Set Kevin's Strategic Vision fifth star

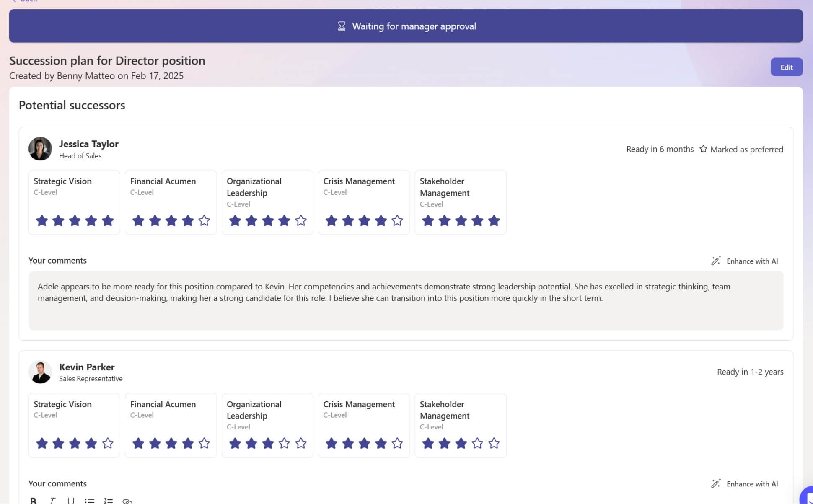click(108, 443)
